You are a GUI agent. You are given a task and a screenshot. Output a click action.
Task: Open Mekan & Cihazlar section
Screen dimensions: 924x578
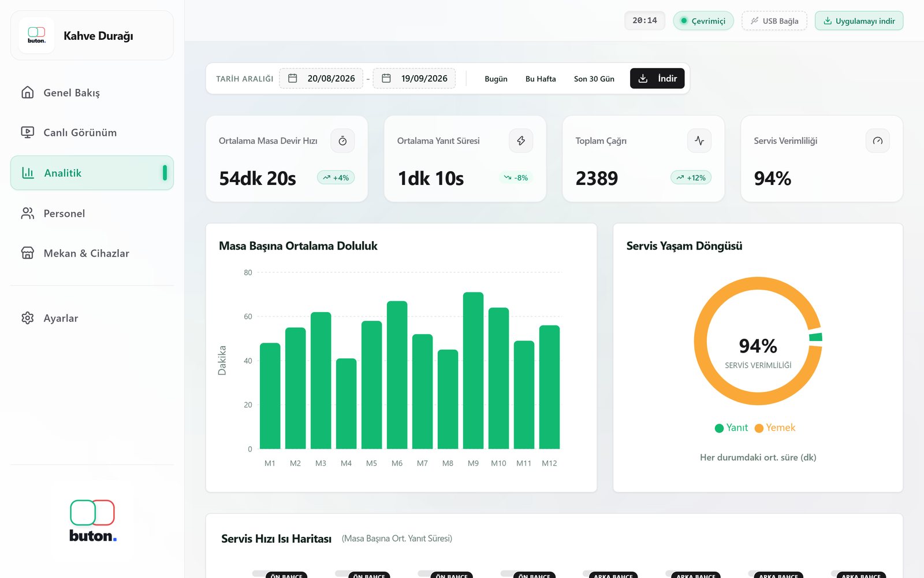coord(92,253)
